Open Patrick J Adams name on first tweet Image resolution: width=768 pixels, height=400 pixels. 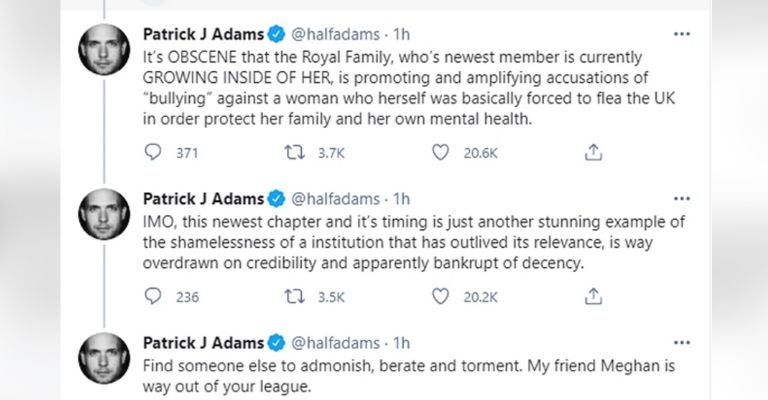click(x=203, y=34)
